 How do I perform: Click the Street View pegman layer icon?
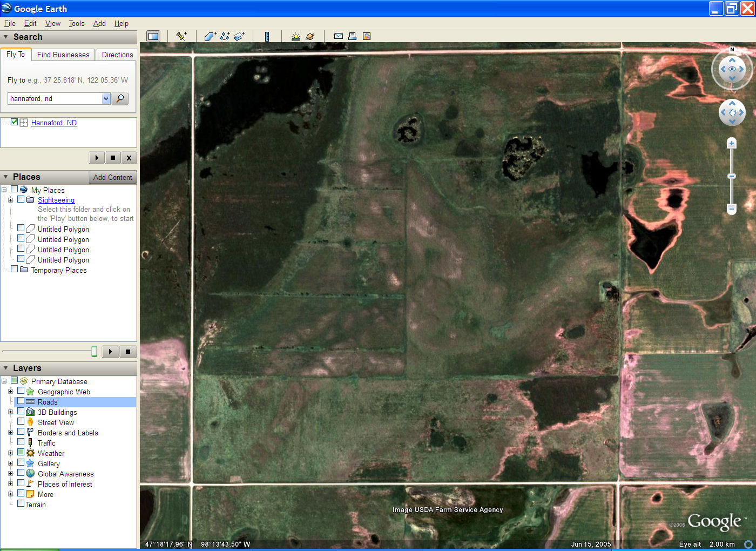coord(30,422)
